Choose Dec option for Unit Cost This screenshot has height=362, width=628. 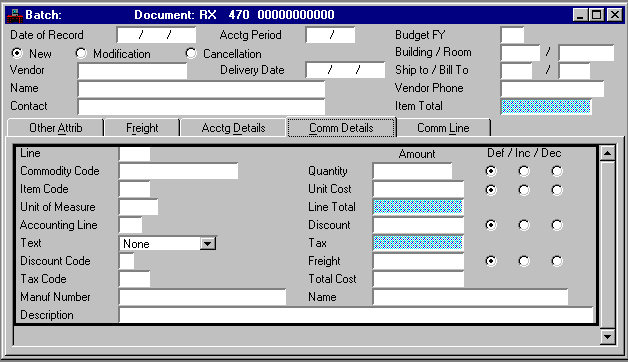557,189
